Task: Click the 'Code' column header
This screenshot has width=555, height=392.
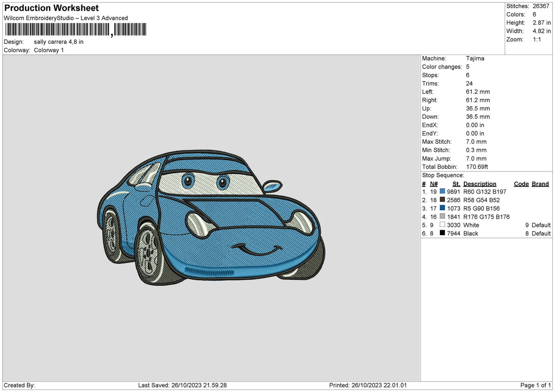Action: 521,184
